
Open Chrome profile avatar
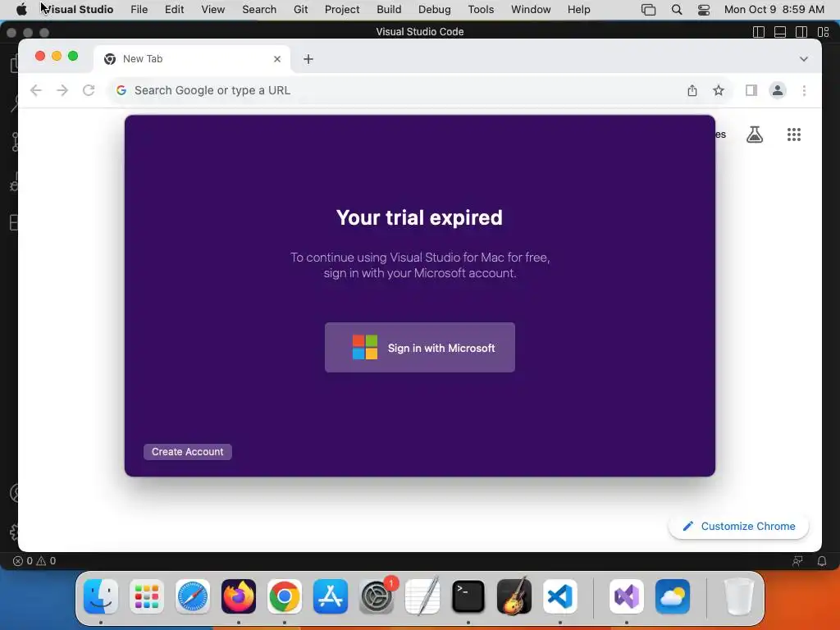pos(778,90)
